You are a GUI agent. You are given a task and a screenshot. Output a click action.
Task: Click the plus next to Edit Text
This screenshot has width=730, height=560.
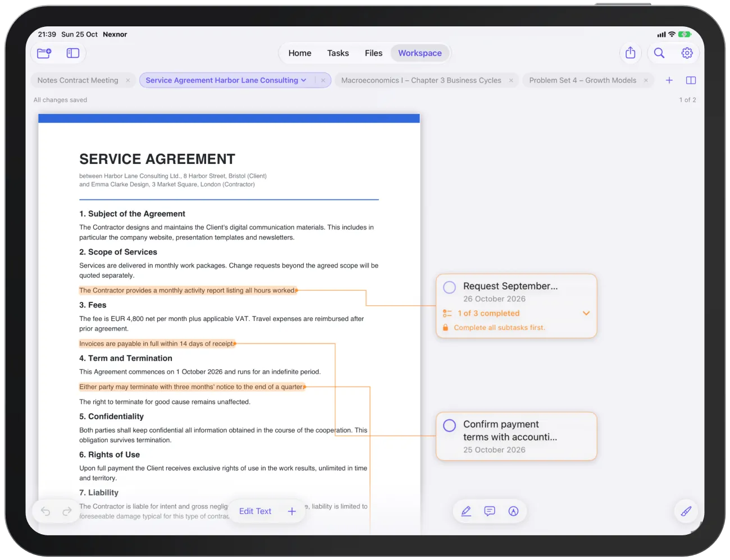[292, 511]
